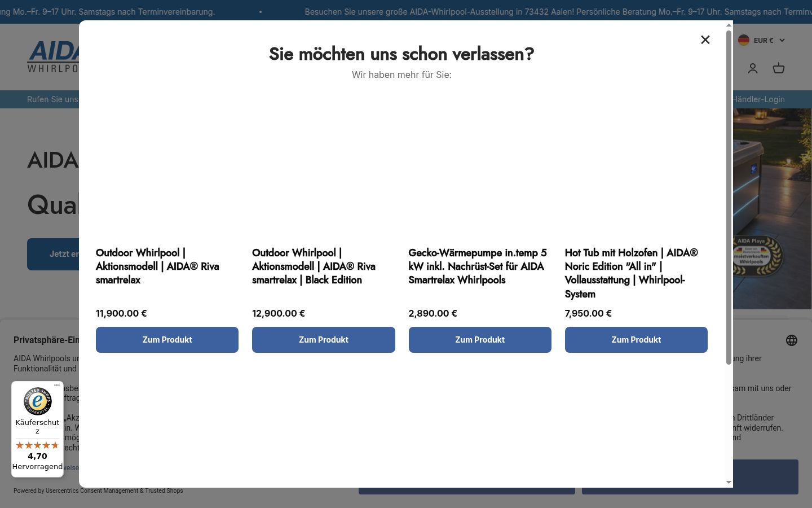Image resolution: width=812 pixels, height=508 pixels.
Task: Click Zum Produkt for the Gecko-Wärmepumpe
Action: click(x=480, y=340)
